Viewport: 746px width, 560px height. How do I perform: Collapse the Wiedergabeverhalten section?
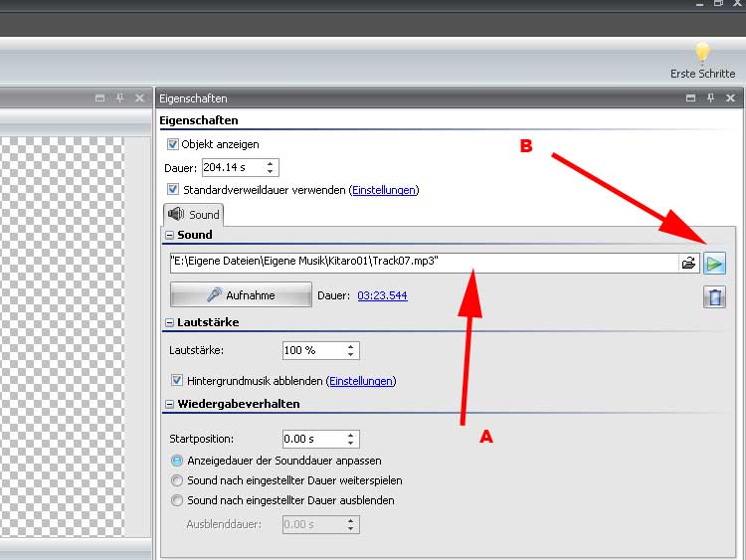click(x=169, y=405)
